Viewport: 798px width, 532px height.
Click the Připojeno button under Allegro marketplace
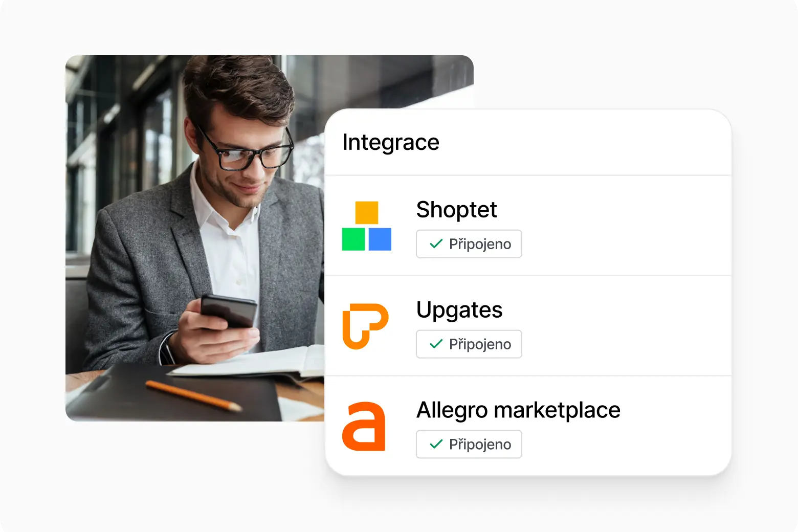click(x=469, y=445)
